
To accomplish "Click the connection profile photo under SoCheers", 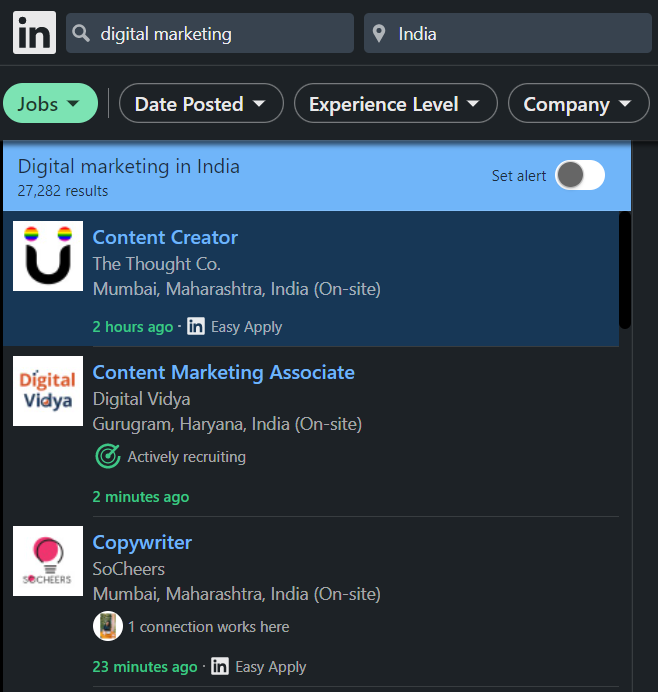I will [x=108, y=626].
